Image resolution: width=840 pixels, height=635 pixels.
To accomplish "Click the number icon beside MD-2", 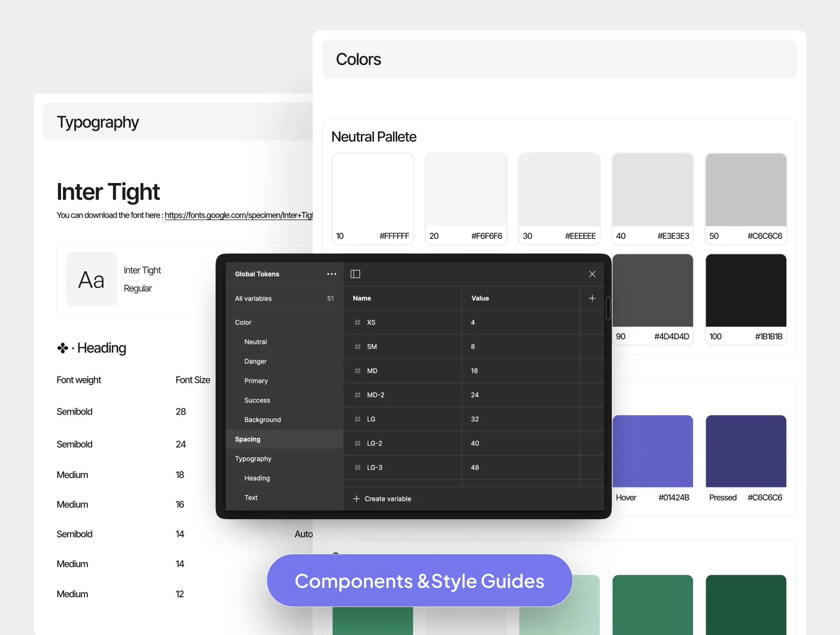I will point(357,395).
